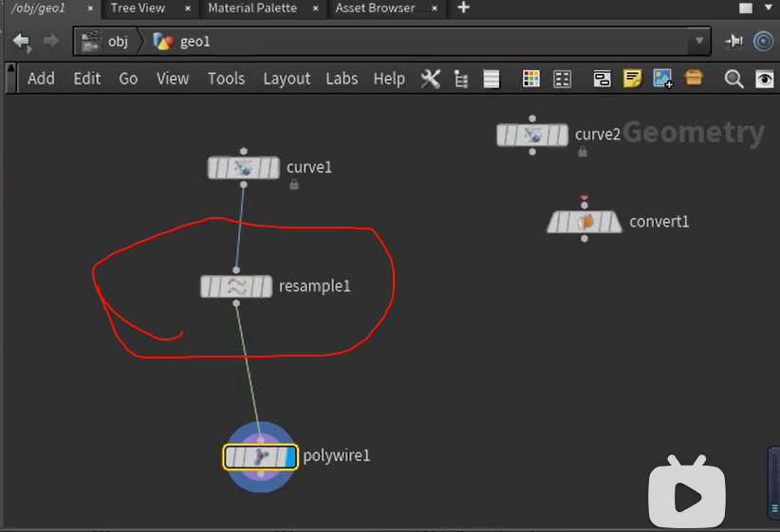Open the Layout menu
Screen dimensions: 780x532
287,79
